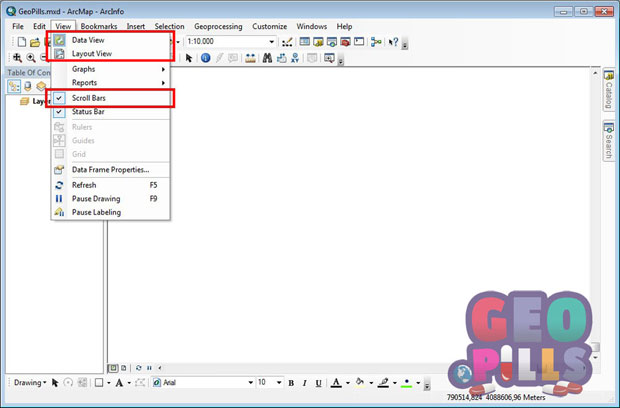Image resolution: width=620 pixels, height=408 pixels.
Task: Choose the Rectangle drawing tool
Action: pyautogui.click(x=99, y=382)
